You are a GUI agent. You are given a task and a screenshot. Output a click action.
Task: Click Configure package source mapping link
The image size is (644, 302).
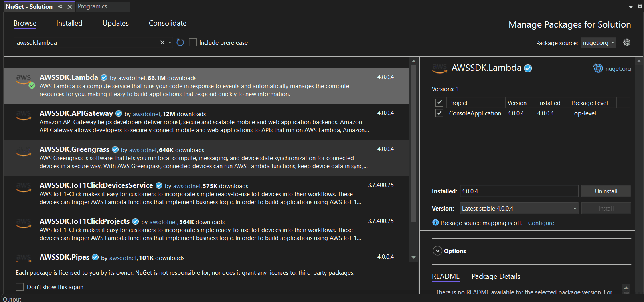point(541,223)
